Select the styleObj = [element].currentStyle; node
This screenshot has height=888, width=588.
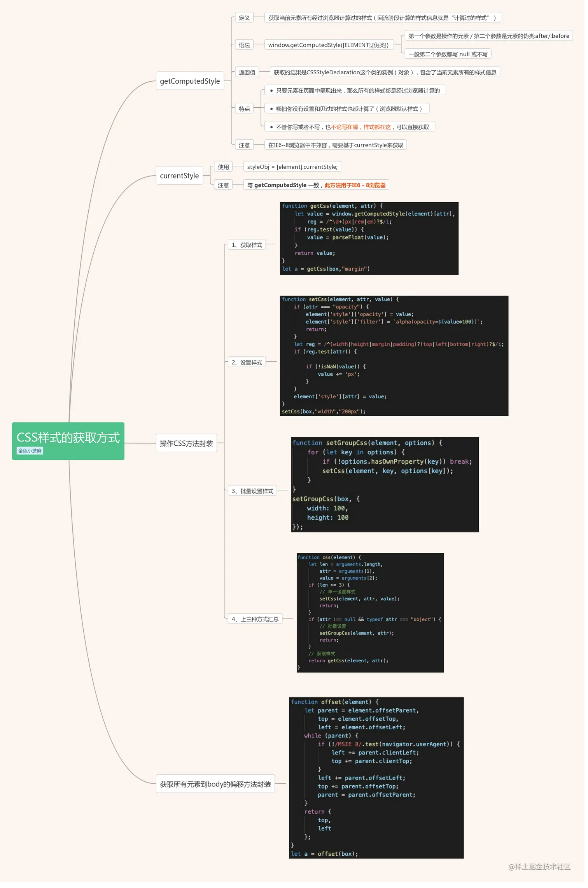pos(294,168)
